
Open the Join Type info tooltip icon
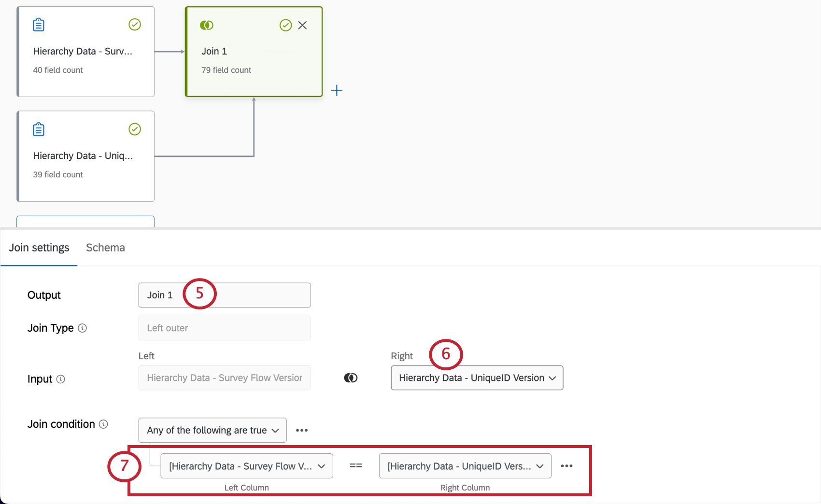pyautogui.click(x=83, y=328)
